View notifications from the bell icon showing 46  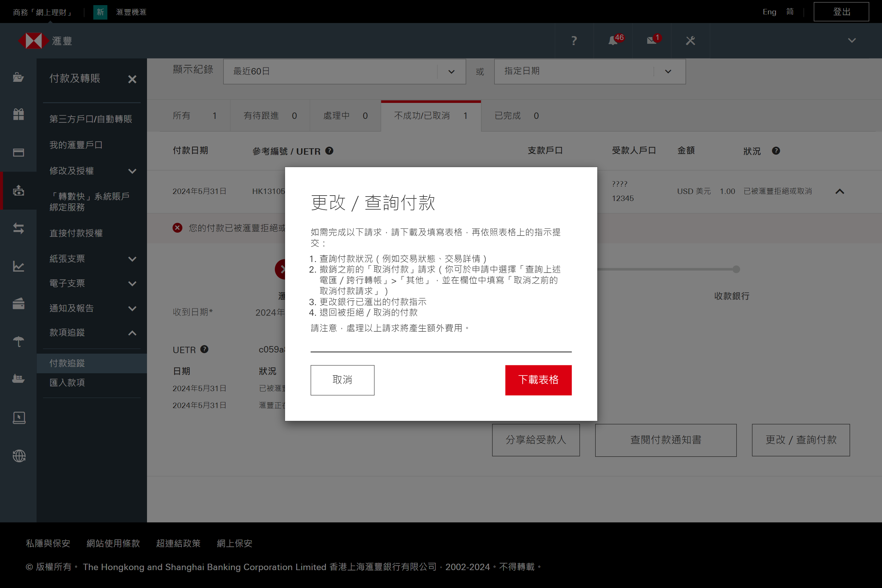coord(613,40)
